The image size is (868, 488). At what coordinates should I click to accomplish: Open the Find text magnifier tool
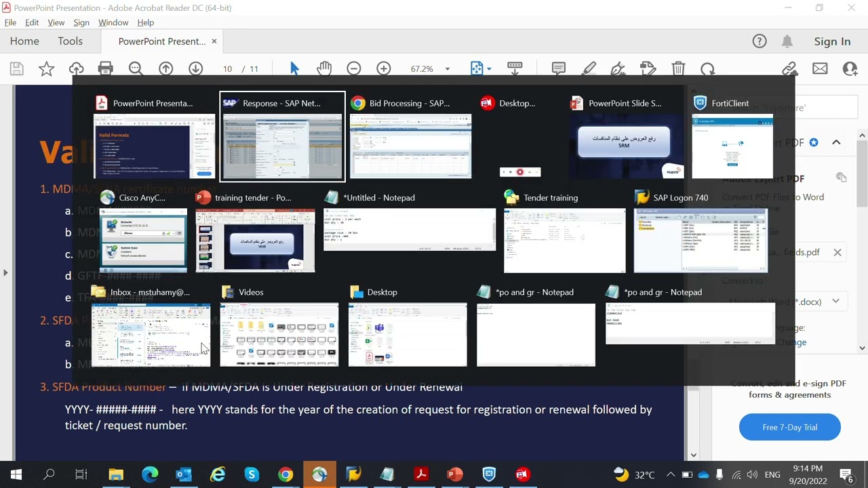point(136,68)
